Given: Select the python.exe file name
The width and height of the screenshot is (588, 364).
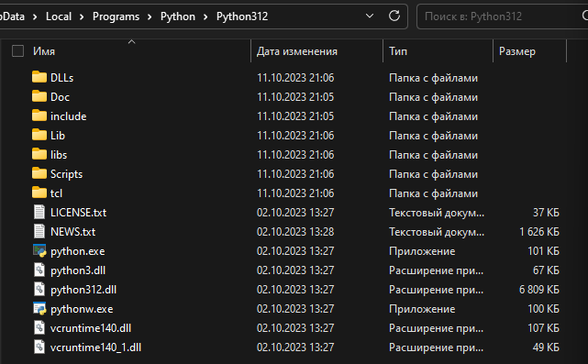Looking at the screenshot, I should click(78, 251).
